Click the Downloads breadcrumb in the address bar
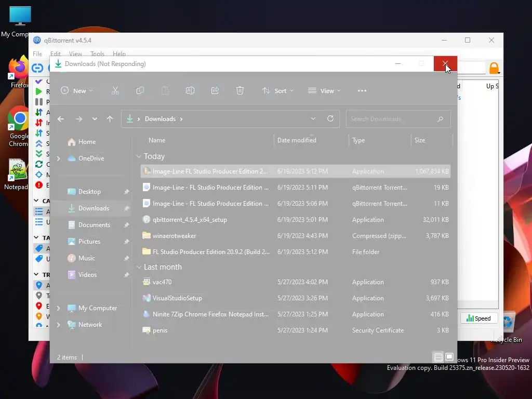The width and height of the screenshot is (532, 399). click(160, 119)
